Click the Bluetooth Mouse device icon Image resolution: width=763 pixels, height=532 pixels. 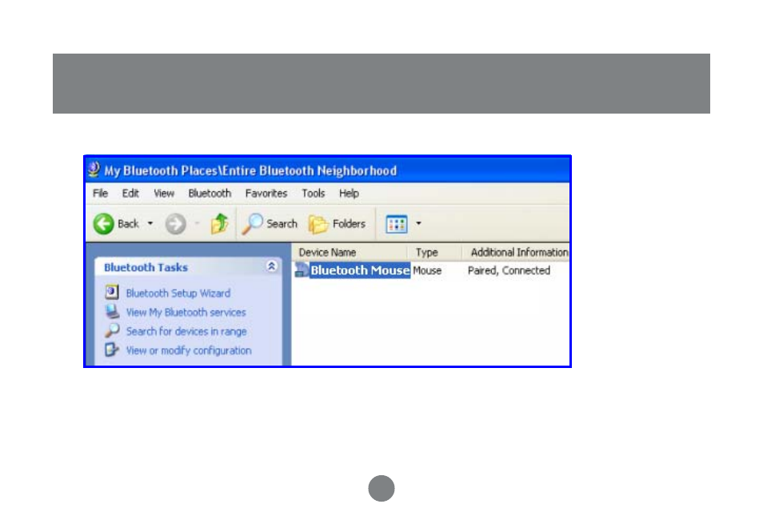[x=302, y=270]
